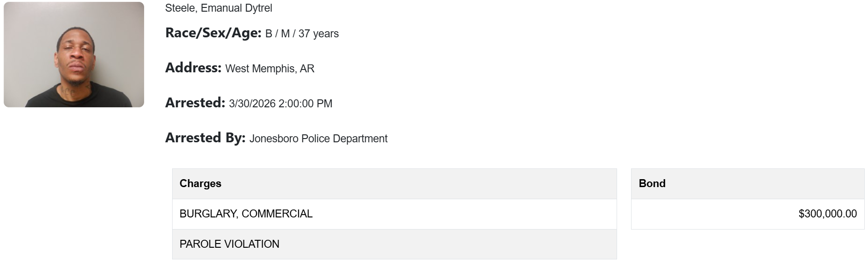Viewport: 868px width, 265px height.
Task: Click the arrest time 2:00:00 PM
Action: (x=306, y=104)
